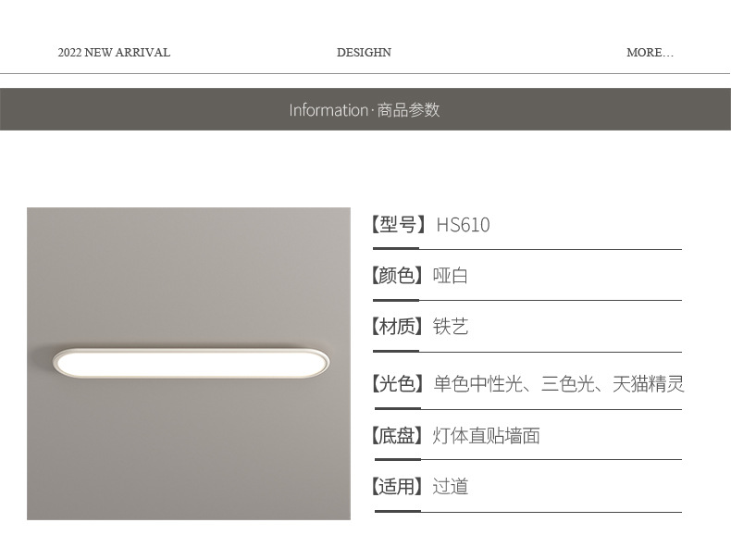
Task: Click the word Information in the banner
Action: 328,110
